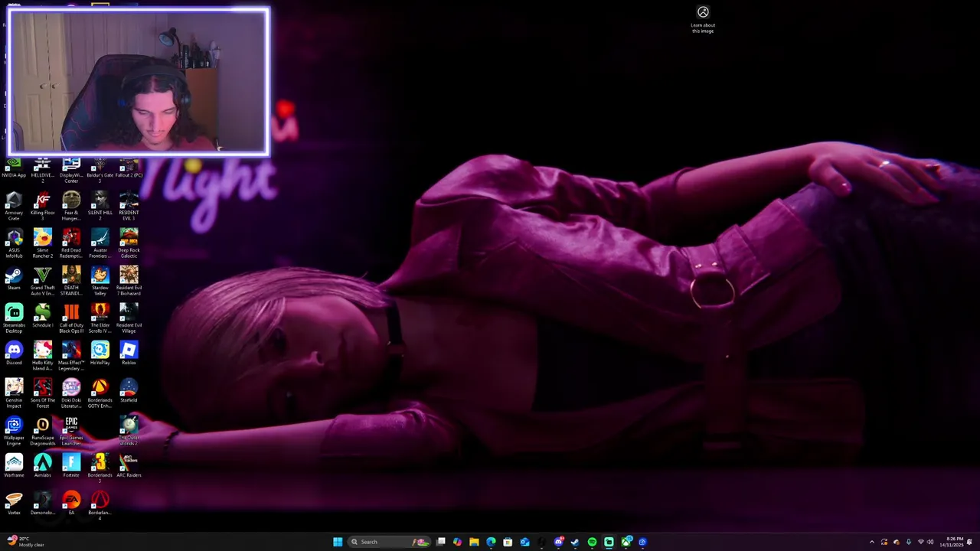The height and width of the screenshot is (551, 980).
Task: Select the Warframe desktop shortcut
Action: (14, 466)
